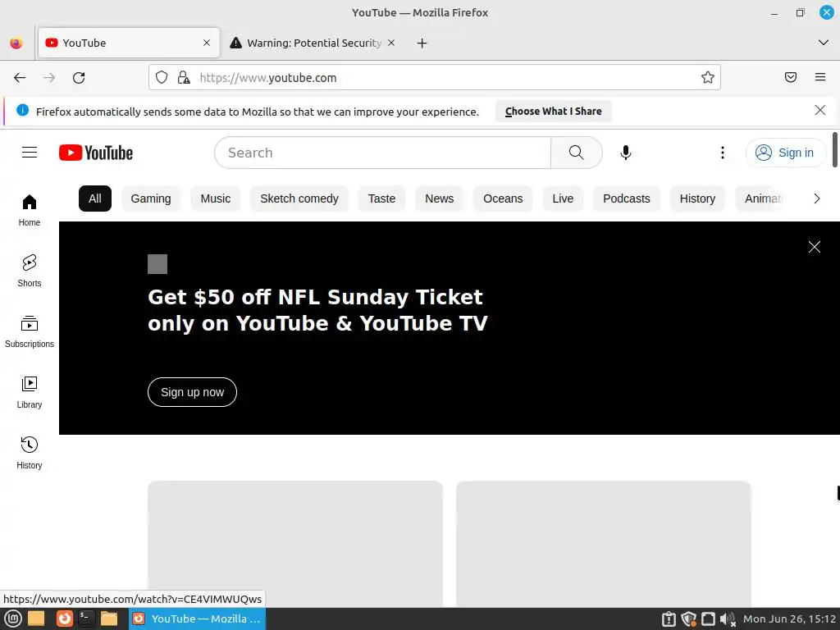Open Shorts from the sidebar
Image resolution: width=840 pixels, height=630 pixels.
[30, 271]
